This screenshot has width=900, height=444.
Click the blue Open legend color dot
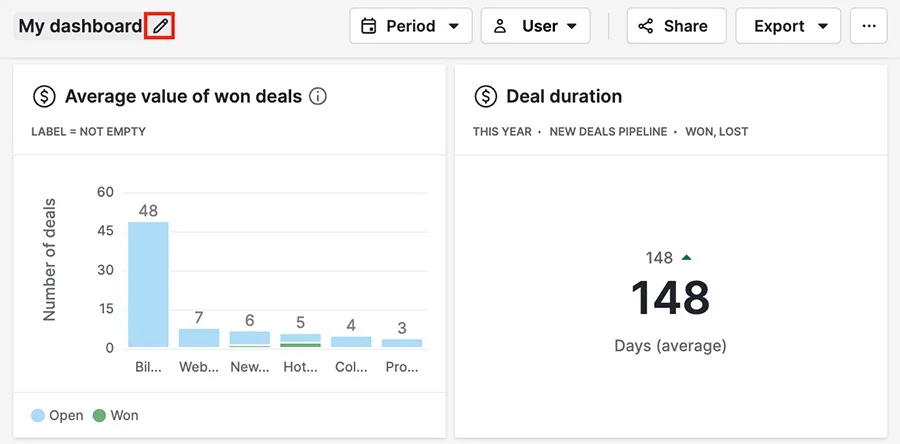coord(38,415)
